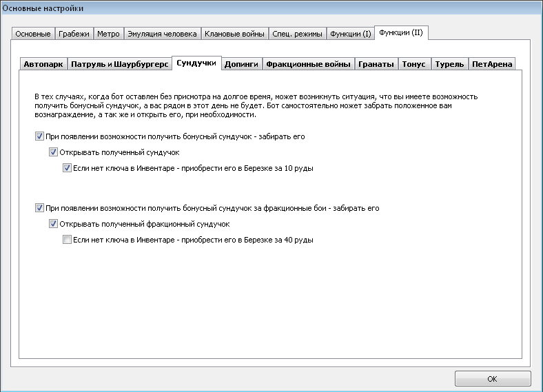Open the Допинги sub-tab
This screenshot has height=392, width=543.
tap(241, 64)
